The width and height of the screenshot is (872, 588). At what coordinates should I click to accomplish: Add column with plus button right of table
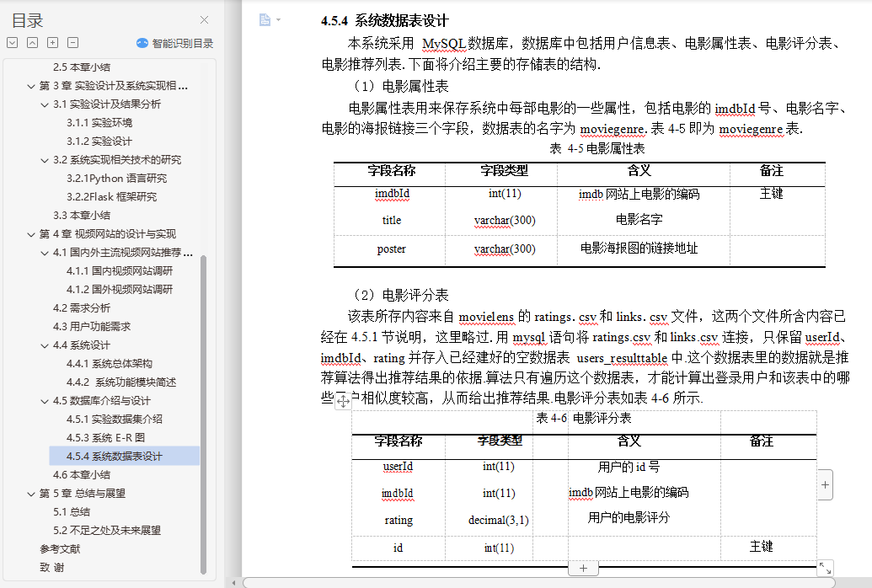(826, 484)
